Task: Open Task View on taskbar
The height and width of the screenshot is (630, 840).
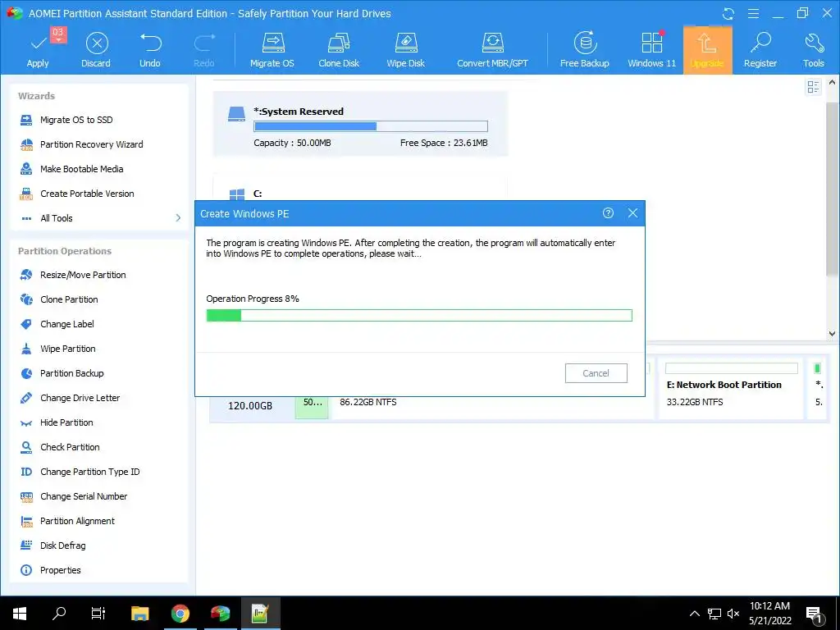Action: tap(98, 614)
